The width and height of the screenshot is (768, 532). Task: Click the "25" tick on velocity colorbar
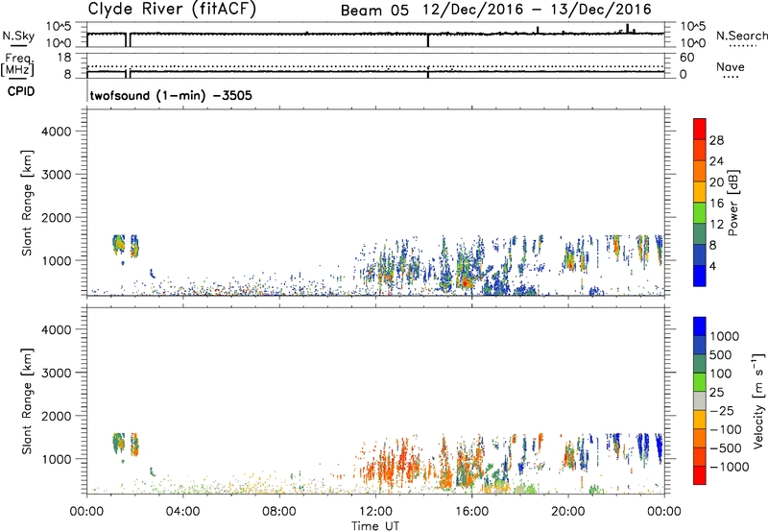click(717, 393)
